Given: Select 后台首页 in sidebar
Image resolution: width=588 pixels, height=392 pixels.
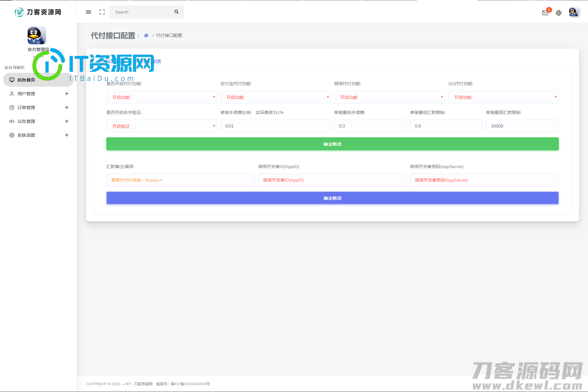Looking at the screenshot, I should (38, 80).
